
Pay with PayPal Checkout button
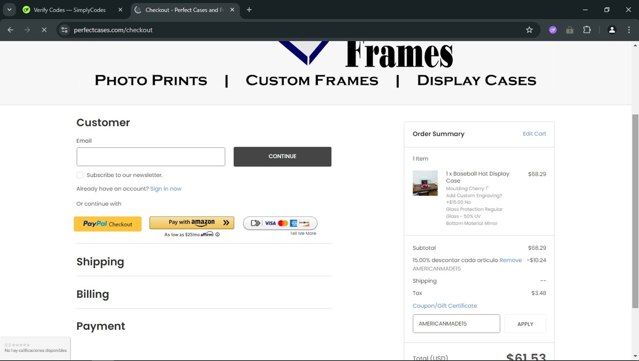tap(108, 224)
